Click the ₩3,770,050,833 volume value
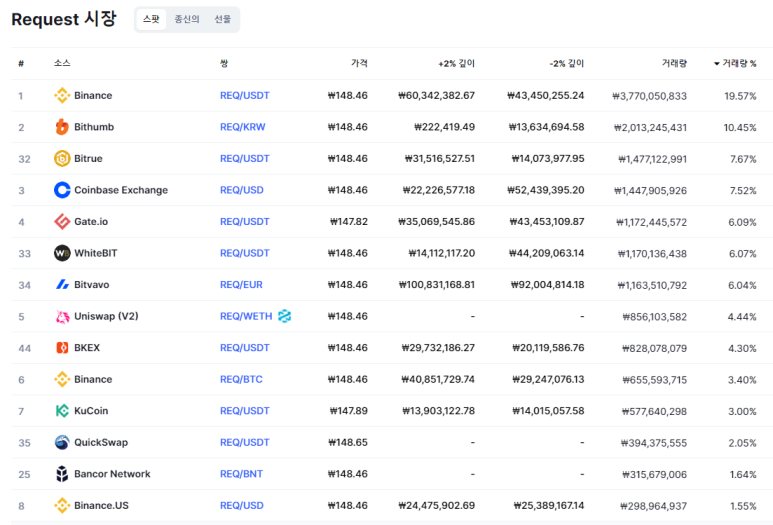Viewport: 773px width, 525px height. 649,96
